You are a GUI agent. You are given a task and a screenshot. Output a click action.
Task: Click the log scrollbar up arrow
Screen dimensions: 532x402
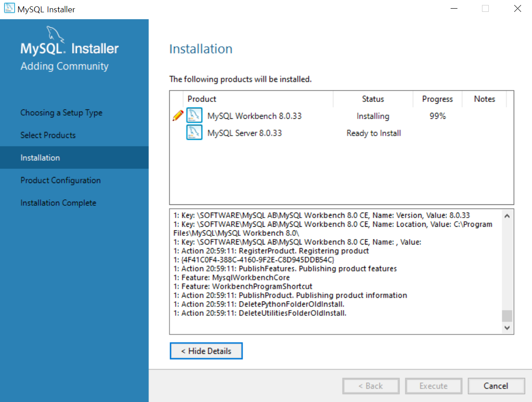click(507, 216)
